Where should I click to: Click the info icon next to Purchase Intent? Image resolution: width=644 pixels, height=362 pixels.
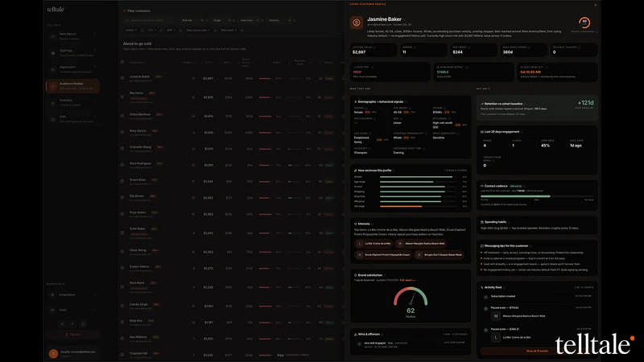467,67
